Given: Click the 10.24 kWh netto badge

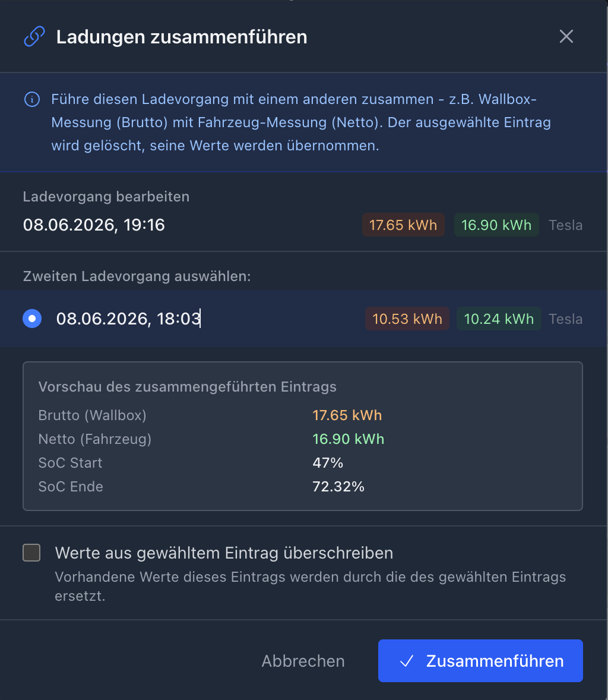Looking at the screenshot, I should click(499, 319).
